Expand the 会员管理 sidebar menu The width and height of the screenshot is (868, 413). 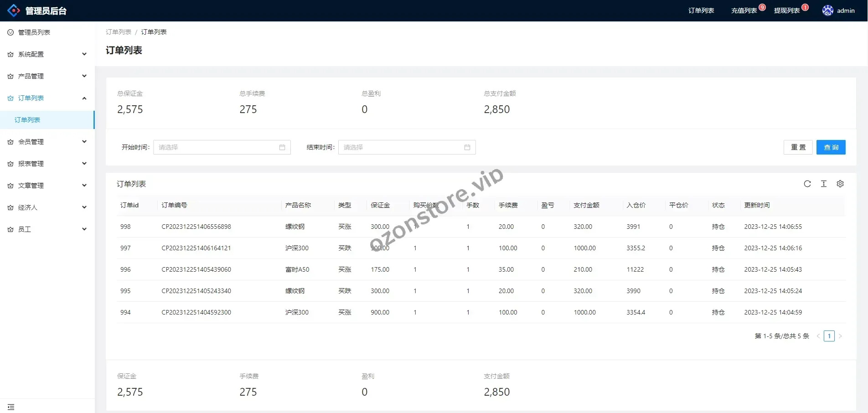point(47,142)
